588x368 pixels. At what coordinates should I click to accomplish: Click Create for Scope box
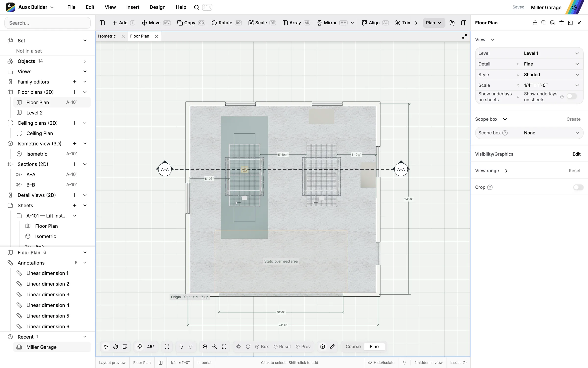point(573,119)
